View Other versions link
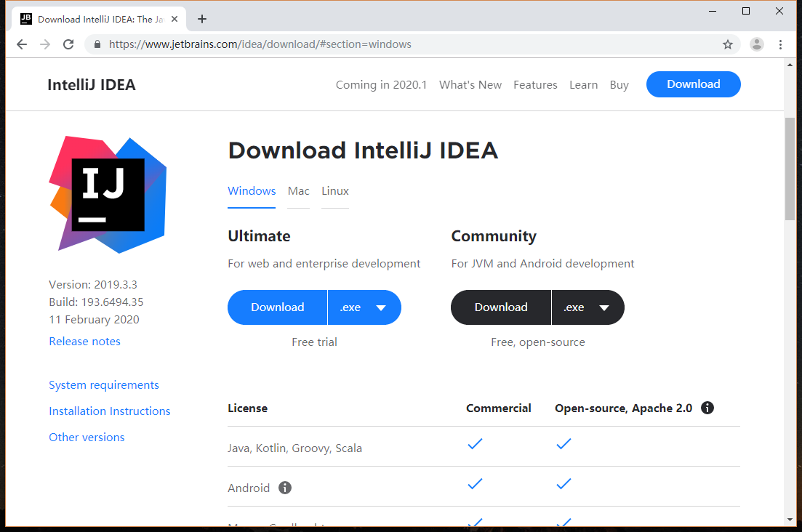 pos(87,437)
